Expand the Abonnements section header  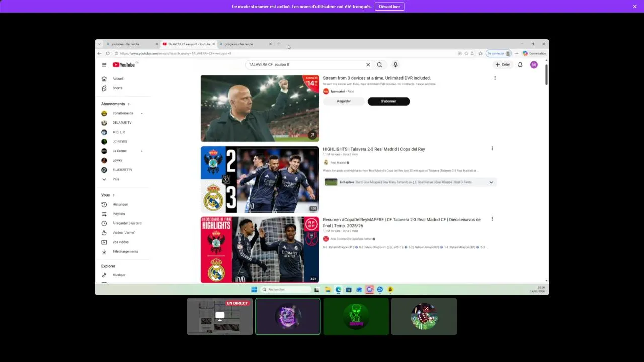point(115,104)
